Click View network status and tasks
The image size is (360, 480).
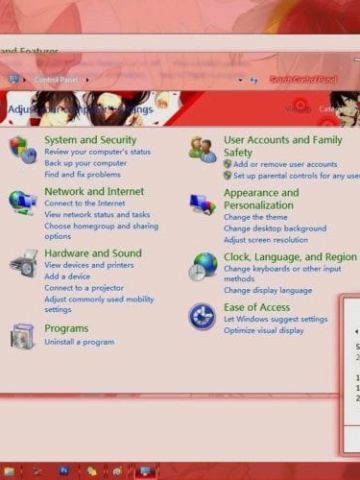pyautogui.click(x=97, y=214)
